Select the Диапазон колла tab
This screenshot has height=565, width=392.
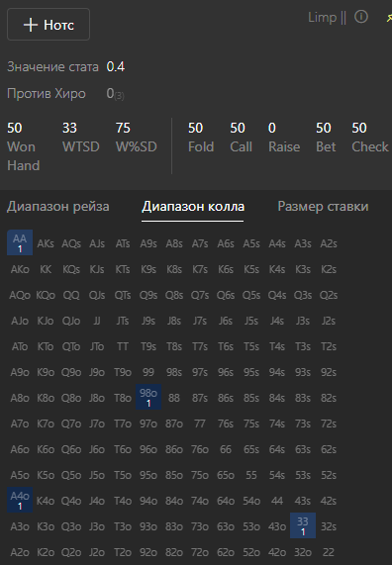pyautogui.click(x=193, y=207)
